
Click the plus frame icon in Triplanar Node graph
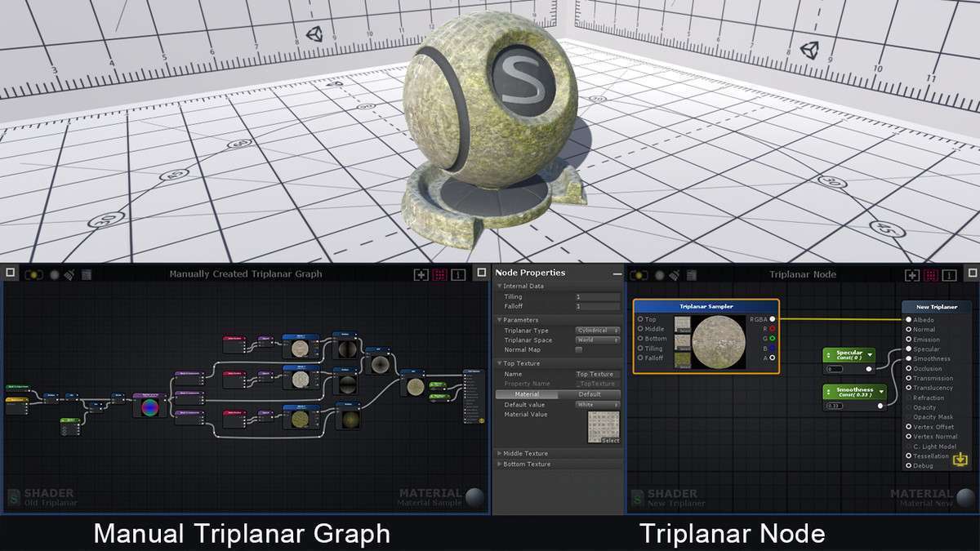click(x=911, y=275)
